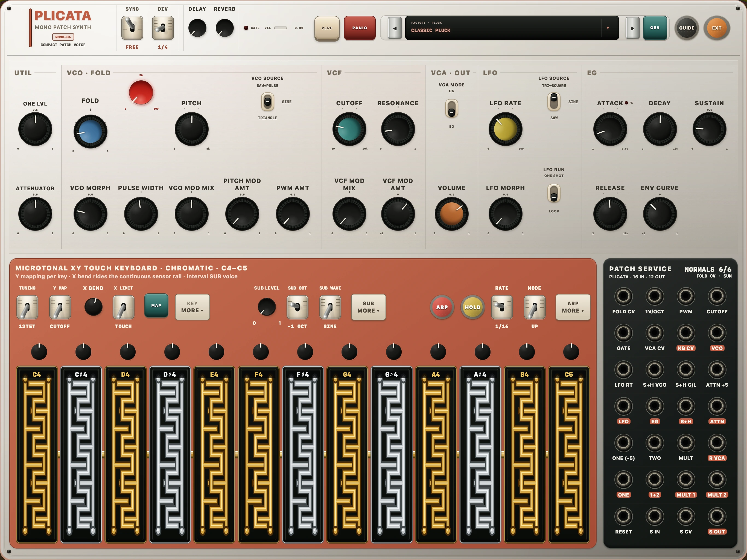Screen dimensions: 747x560
Task: Flip the SYNC toggle switch
Action: tap(132, 28)
